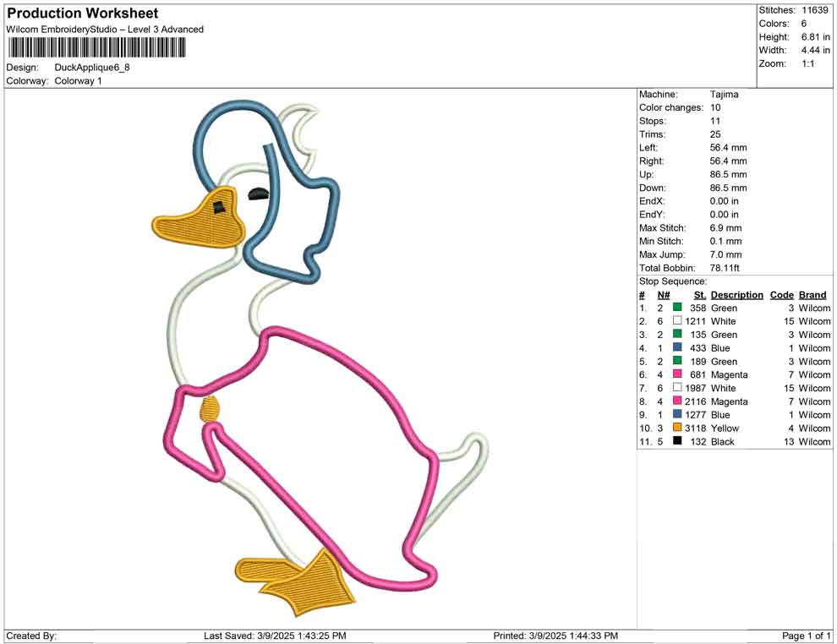Image resolution: width=837 pixels, height=644 pixels.
Task: Click the Code column header
Action: pyautogui.click(x=782, y=294)
